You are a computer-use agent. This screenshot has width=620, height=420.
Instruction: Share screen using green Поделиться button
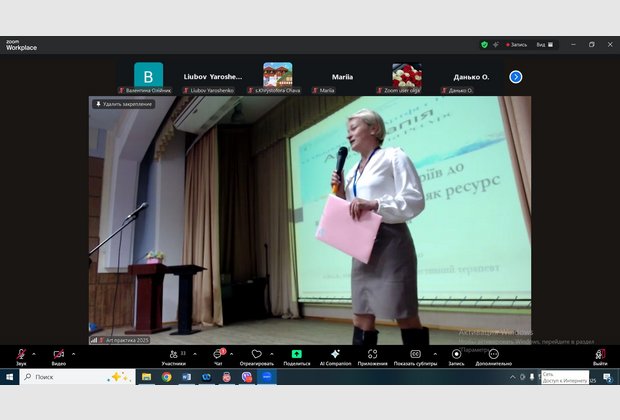[x=297, y=356]
